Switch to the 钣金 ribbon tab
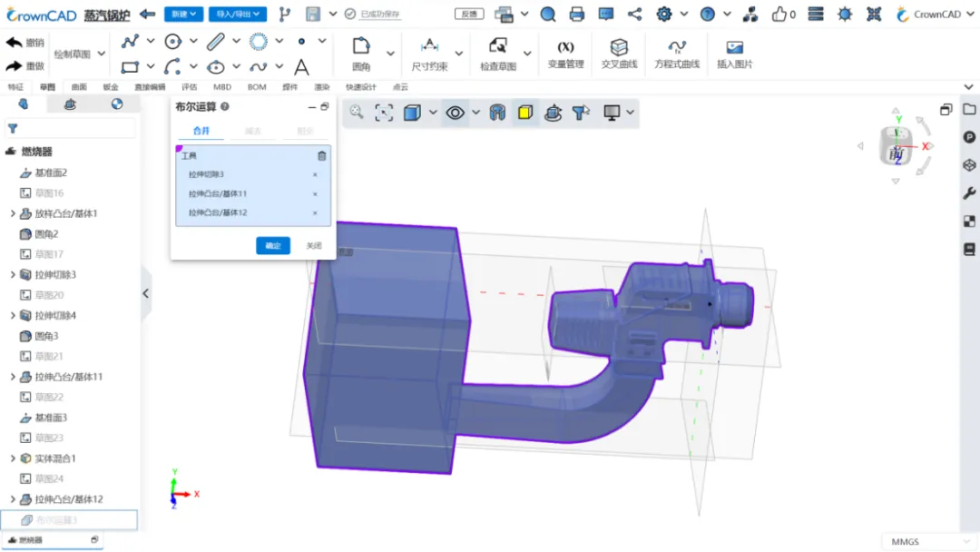Viewport: 980px width, 552px height. tap(111, 87)
